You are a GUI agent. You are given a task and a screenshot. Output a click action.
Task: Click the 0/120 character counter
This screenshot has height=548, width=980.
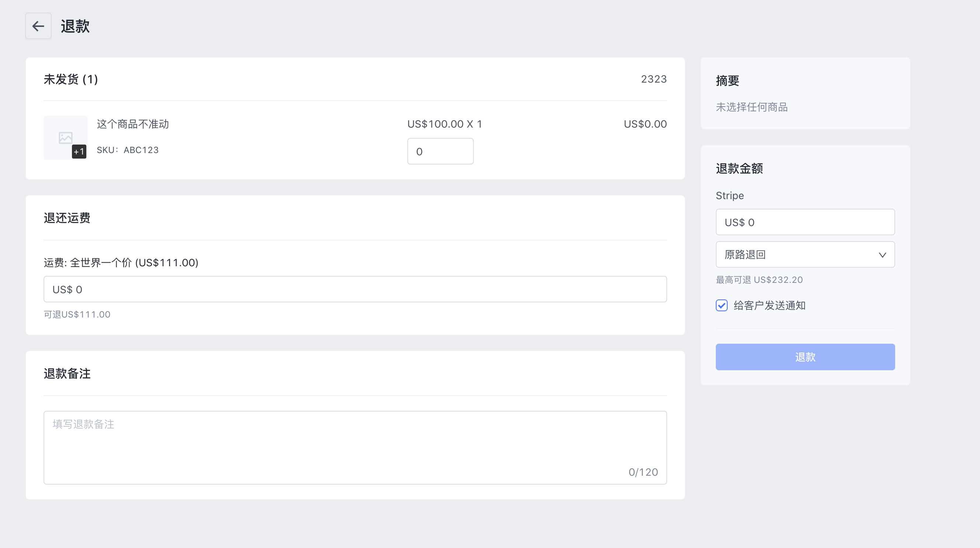643,472
